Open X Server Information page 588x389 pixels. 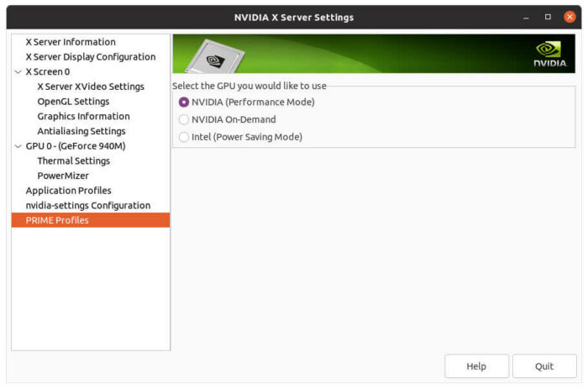pyautogui.click(x=71, y=42)
